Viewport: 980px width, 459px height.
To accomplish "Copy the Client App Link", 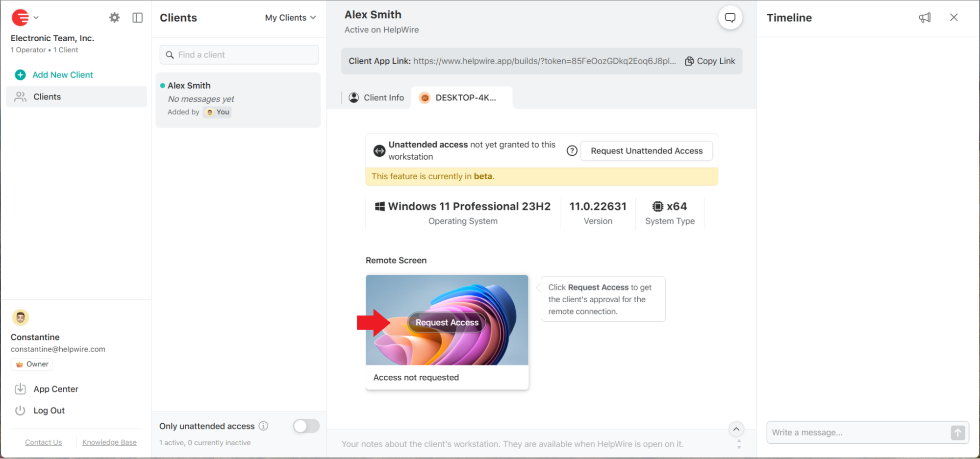I will coord(709,61).
